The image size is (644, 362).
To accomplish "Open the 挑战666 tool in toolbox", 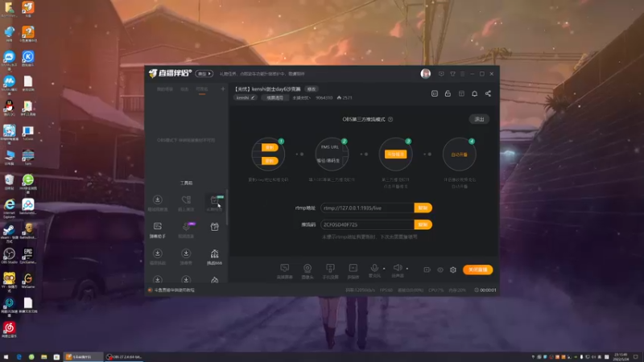I will click(214, 257).
